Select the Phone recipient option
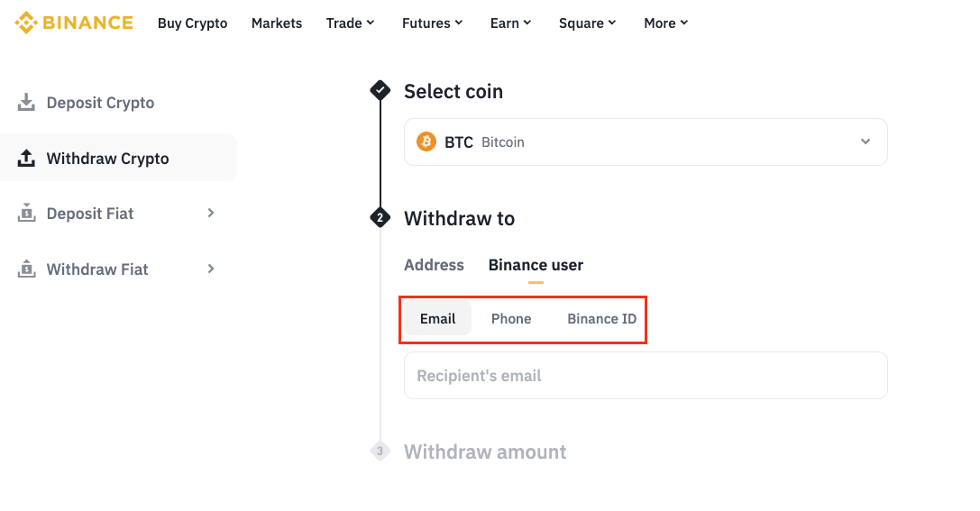This screenshot has height=511, width=980. 511,319
